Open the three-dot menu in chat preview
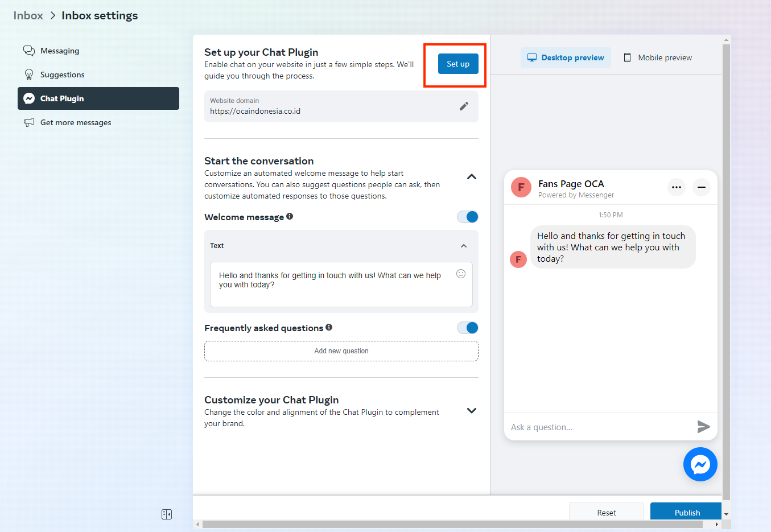 pyautogui.click(x=676, y=187)
